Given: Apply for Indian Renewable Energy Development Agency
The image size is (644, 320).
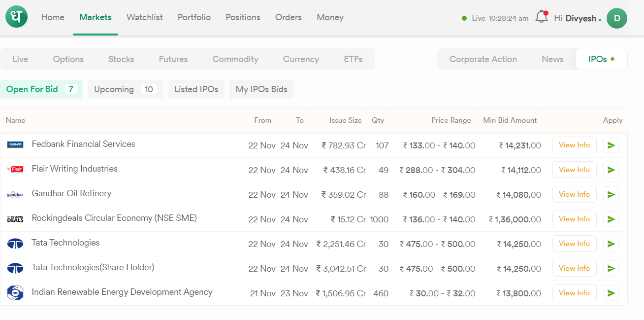Looking at the screenshot, I should click(611, 293).
